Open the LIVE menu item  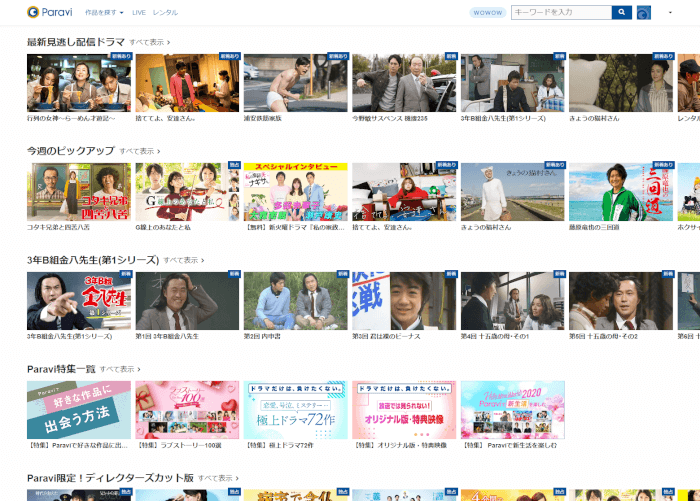[138, 12]
